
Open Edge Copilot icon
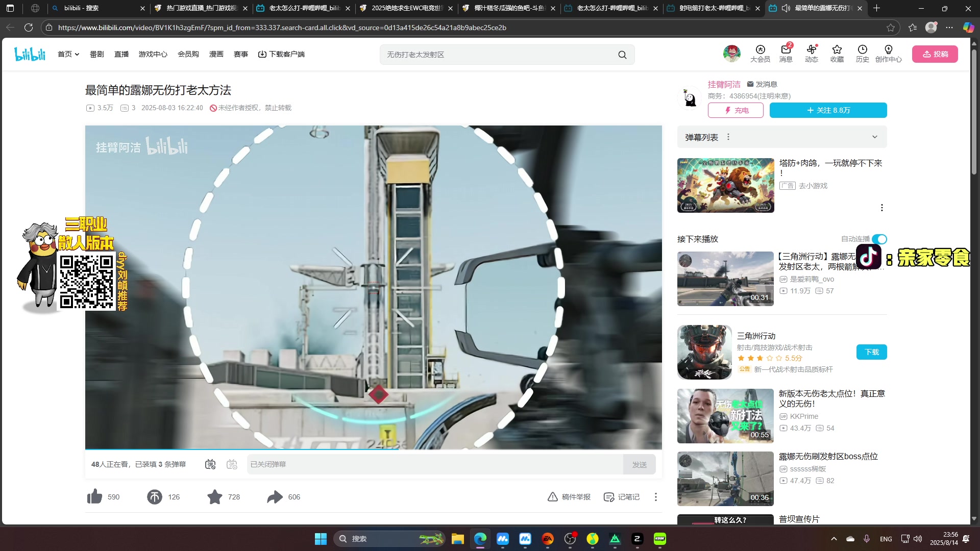click(968, 28)
